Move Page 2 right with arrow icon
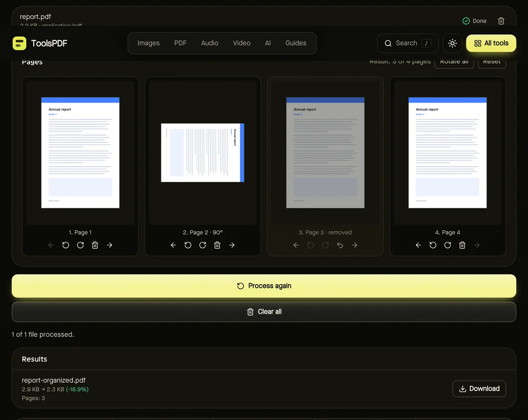The image size is (528, 420). (232, 245)
